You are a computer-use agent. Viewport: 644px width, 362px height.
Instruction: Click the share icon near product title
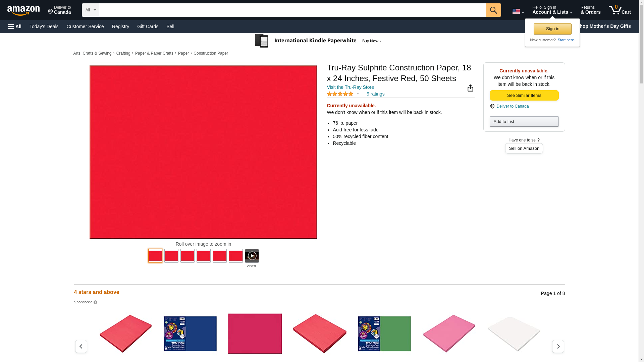click(470, 88)
